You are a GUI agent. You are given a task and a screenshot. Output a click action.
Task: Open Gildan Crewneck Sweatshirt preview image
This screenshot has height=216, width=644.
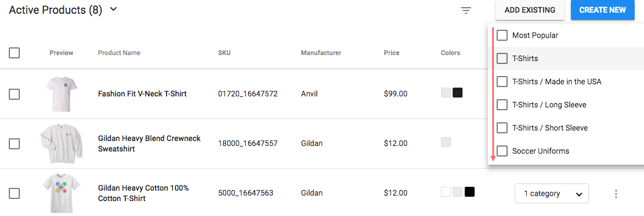tap(62, 143)
